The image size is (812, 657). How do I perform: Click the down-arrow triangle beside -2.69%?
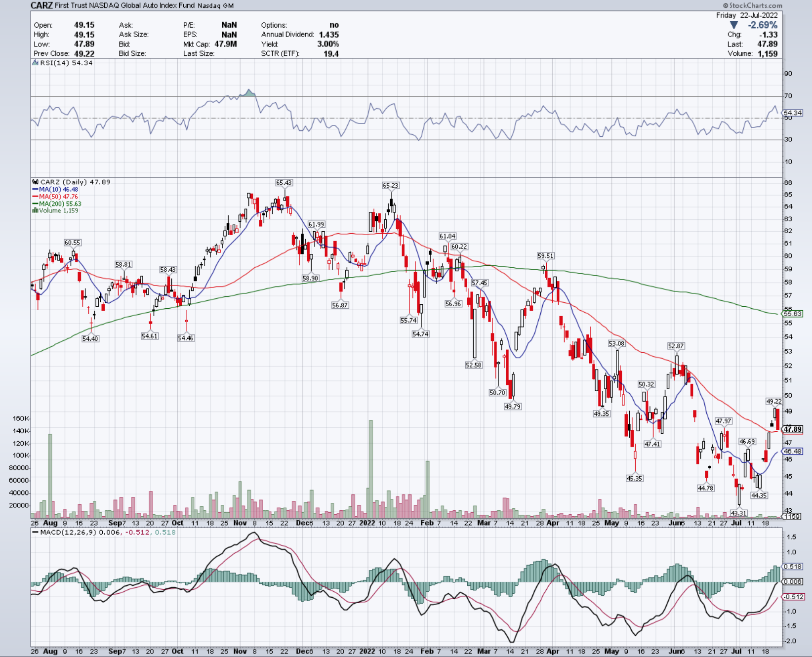(x=734, y=25)
